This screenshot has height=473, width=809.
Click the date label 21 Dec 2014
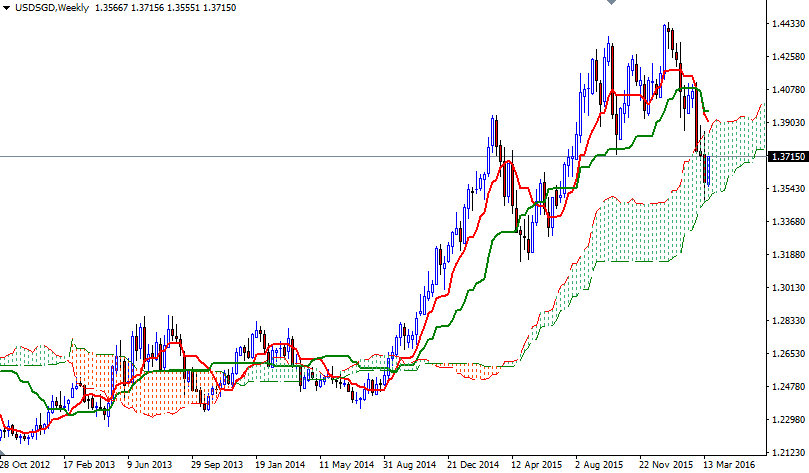pyautogui.click(x=473, y=465)
